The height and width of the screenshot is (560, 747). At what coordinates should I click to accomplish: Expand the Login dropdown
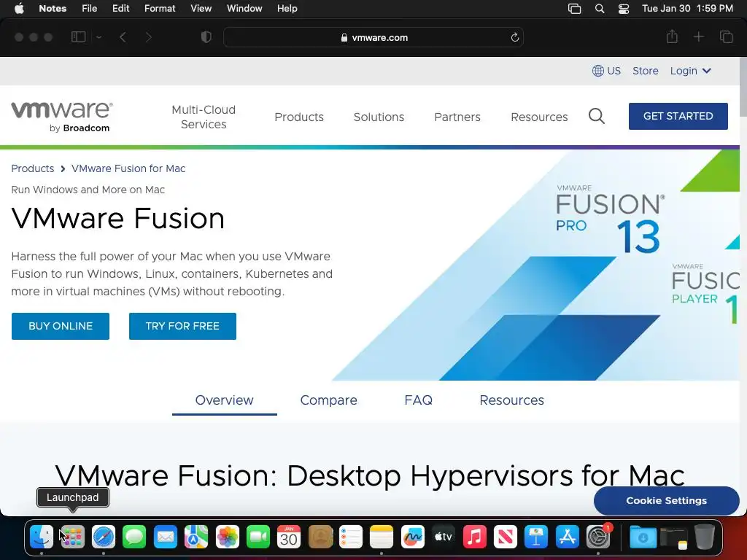[690, 71]
